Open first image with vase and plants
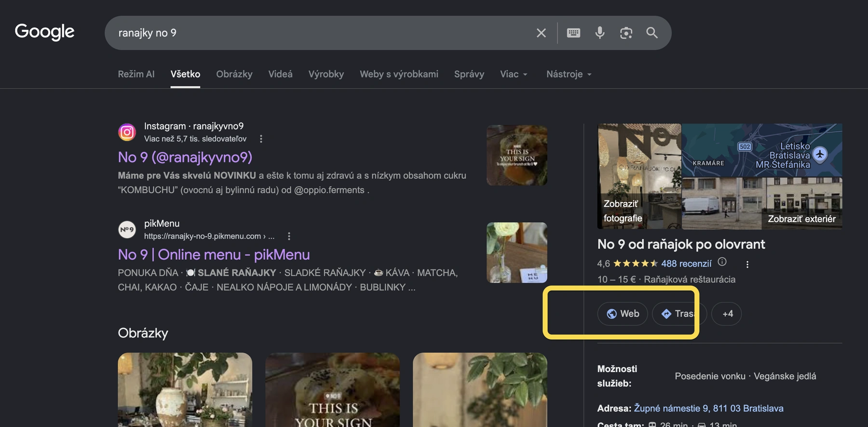Image resolution: width=868 pixels, height=427 pixels. coord(185,390)
